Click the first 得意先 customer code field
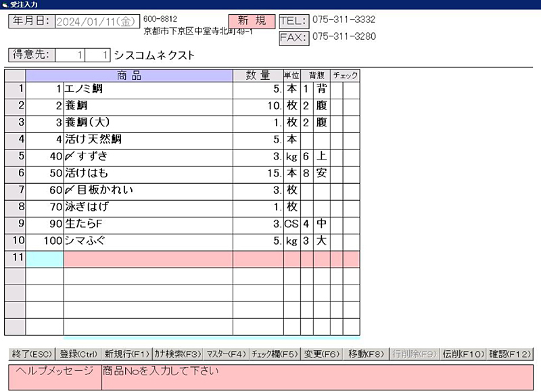Image resolution: width=541 pixels, height=392 pixels. 71,55
